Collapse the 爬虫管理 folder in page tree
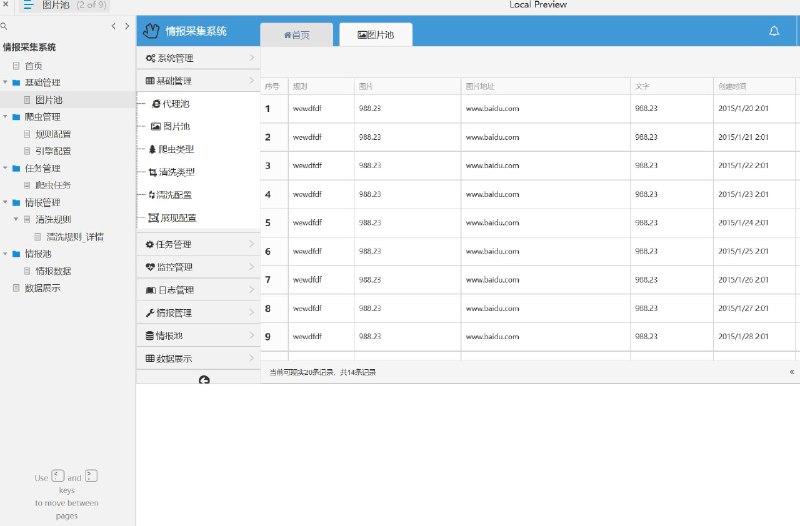This screenshot has height=526, width=800. pos(5,116)
